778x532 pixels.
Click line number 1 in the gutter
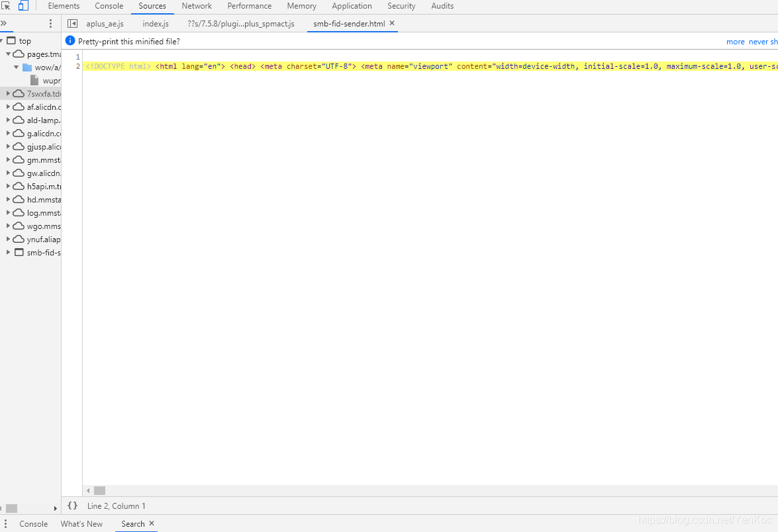point(78,57)
